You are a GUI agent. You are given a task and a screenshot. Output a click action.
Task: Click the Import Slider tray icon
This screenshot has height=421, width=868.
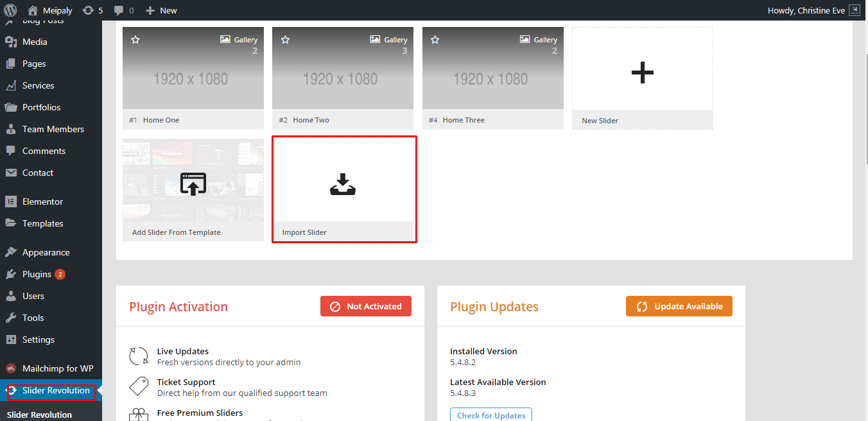tap(343, 184)
